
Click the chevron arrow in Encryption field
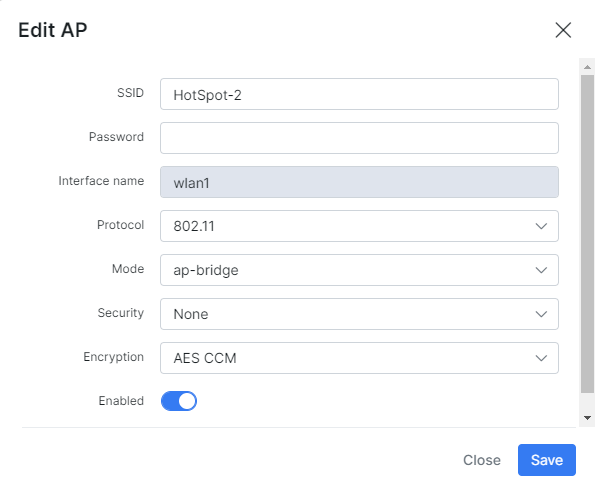click(541, 358)
